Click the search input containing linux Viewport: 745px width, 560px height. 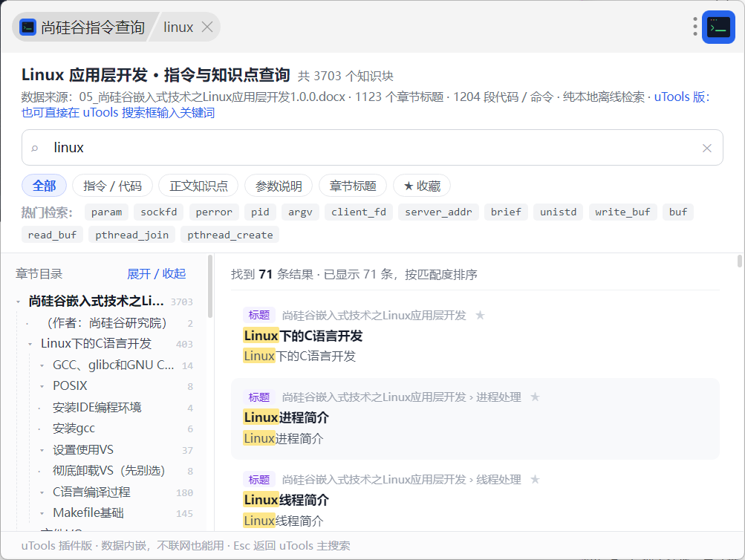tap(373, 148)
